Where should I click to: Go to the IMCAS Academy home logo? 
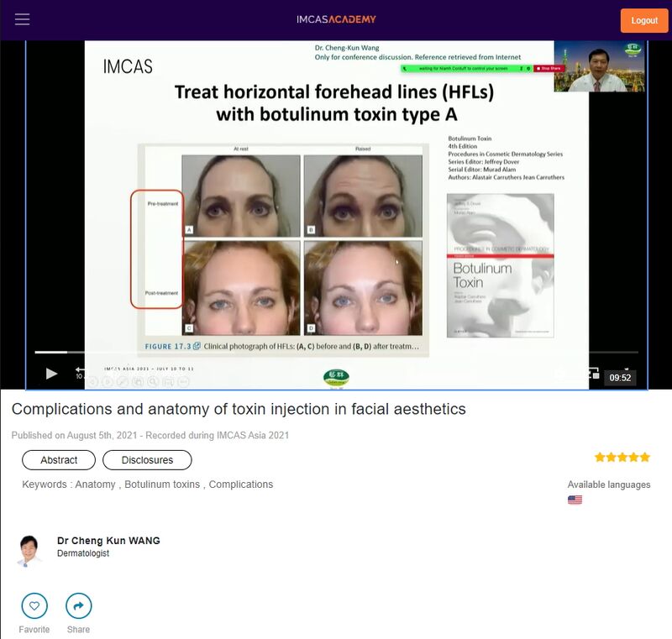pyautogui.click(x=336, y=19)
